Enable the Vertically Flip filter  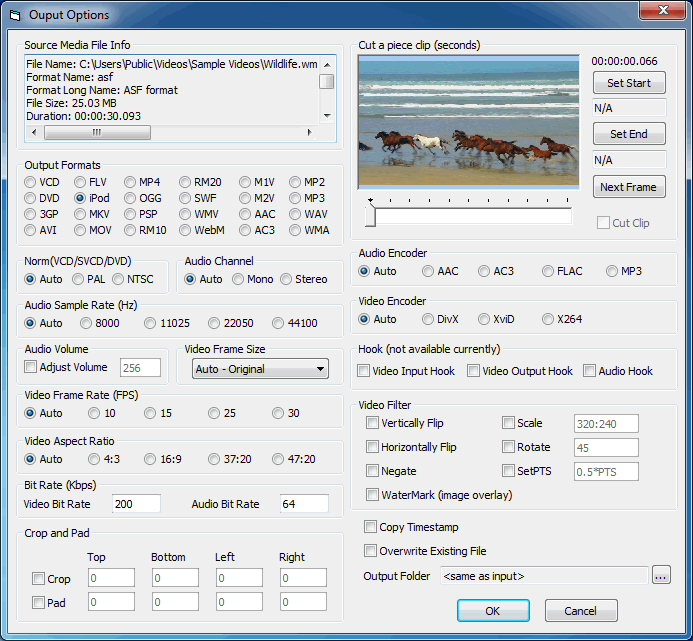[x=373, y=423]
